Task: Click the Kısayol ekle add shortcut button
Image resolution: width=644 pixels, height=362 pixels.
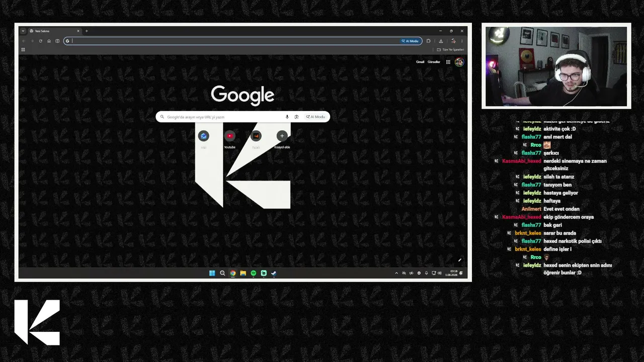Action: click(282, 139)
